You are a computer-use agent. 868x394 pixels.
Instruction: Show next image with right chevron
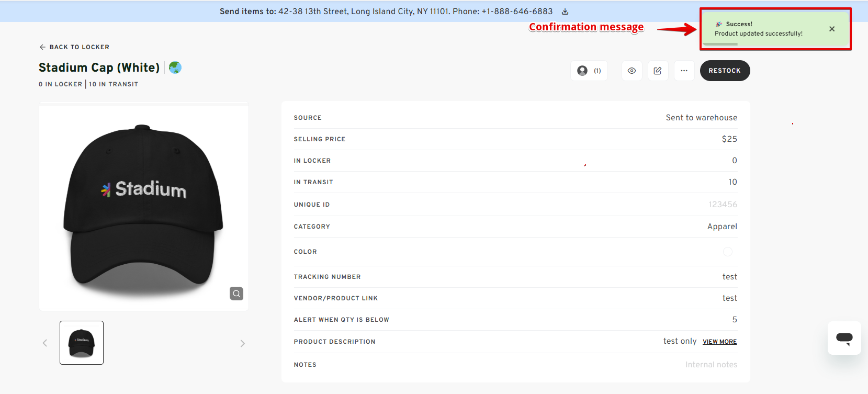pos(243,343)
